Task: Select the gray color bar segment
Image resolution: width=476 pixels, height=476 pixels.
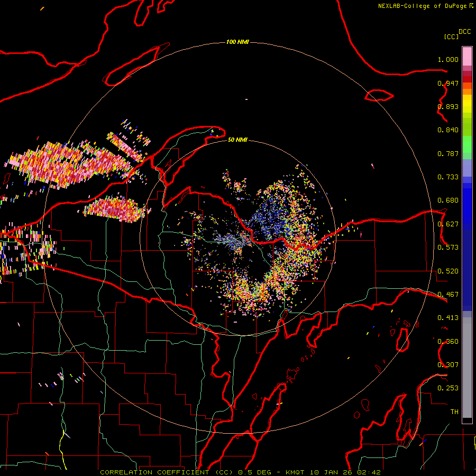Action: pos(467,368)
